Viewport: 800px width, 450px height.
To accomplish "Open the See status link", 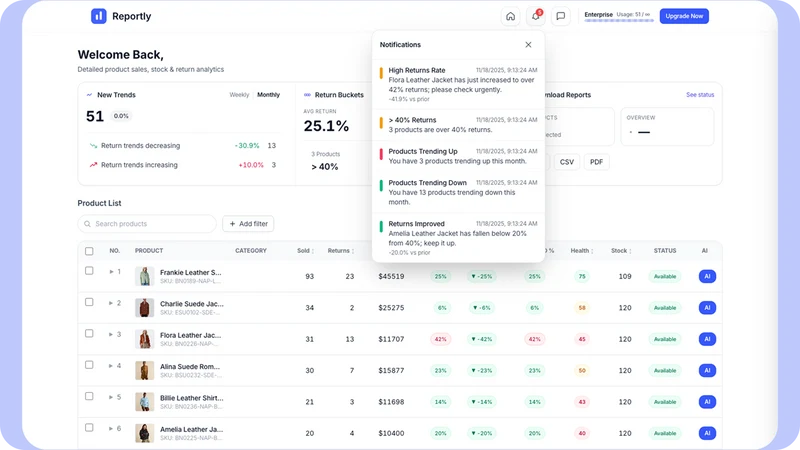I will 700,95.
